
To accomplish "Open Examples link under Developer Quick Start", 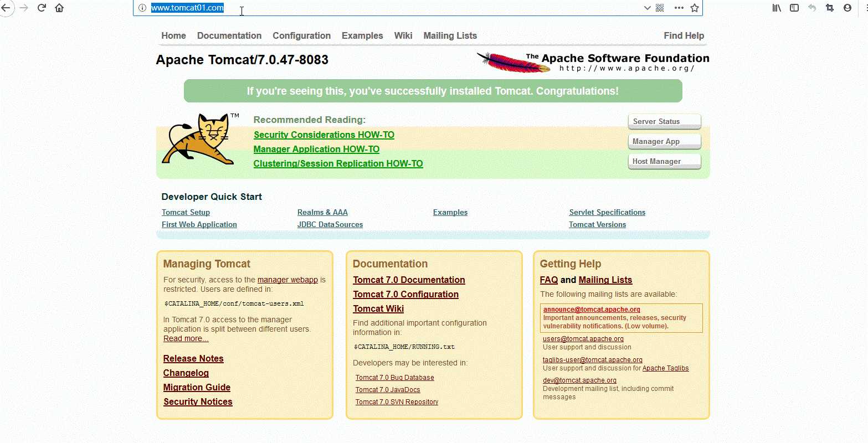I will (450, 212).
